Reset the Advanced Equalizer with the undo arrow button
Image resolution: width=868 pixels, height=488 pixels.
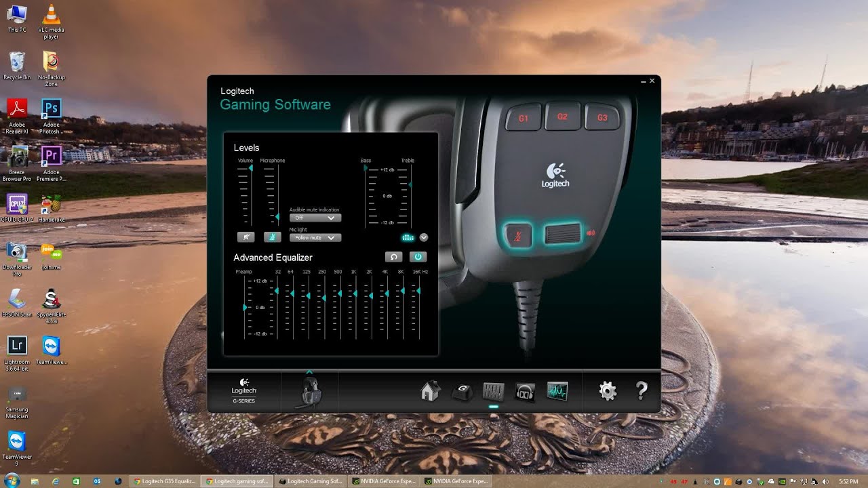393,257
